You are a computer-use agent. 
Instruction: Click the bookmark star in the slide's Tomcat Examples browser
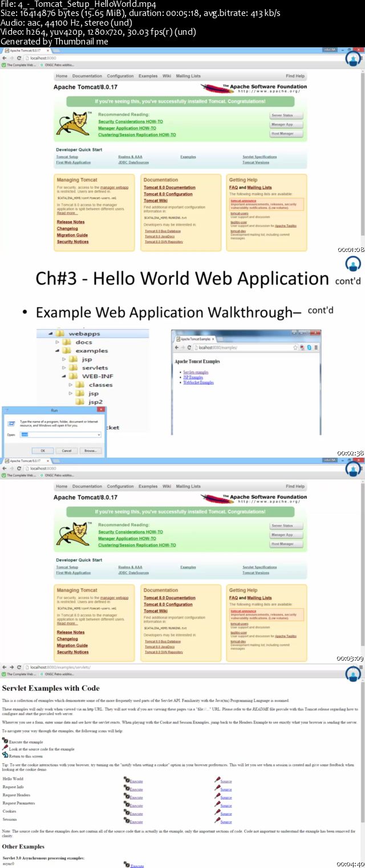click(295, 348)
